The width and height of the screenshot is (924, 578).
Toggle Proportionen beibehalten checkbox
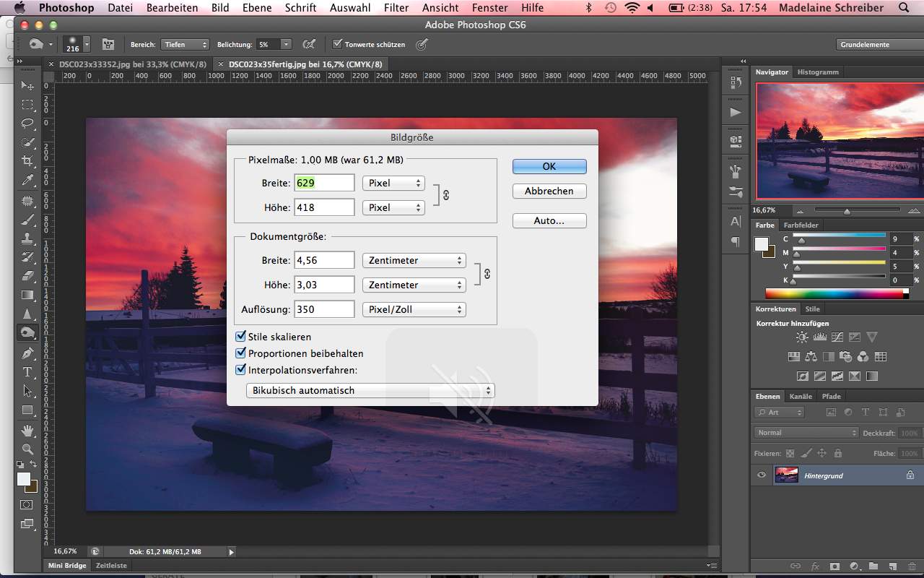coord(241,353)
